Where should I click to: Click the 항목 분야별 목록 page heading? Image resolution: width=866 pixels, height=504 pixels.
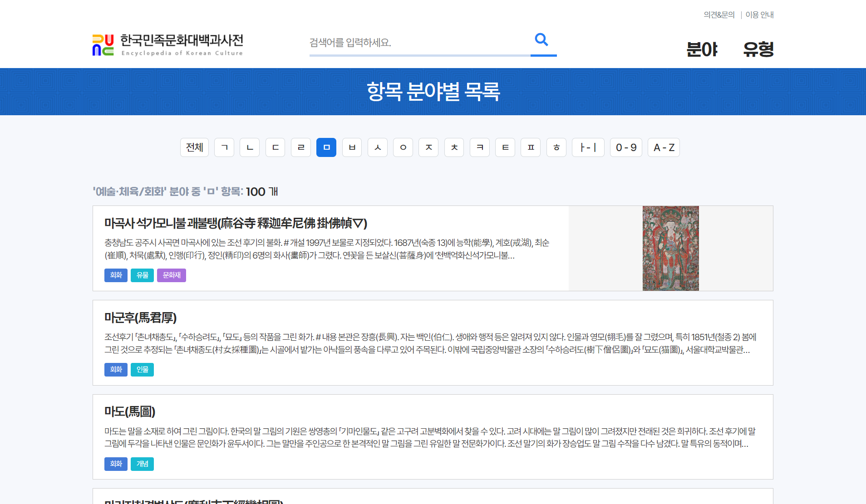[x=433, y=92]
